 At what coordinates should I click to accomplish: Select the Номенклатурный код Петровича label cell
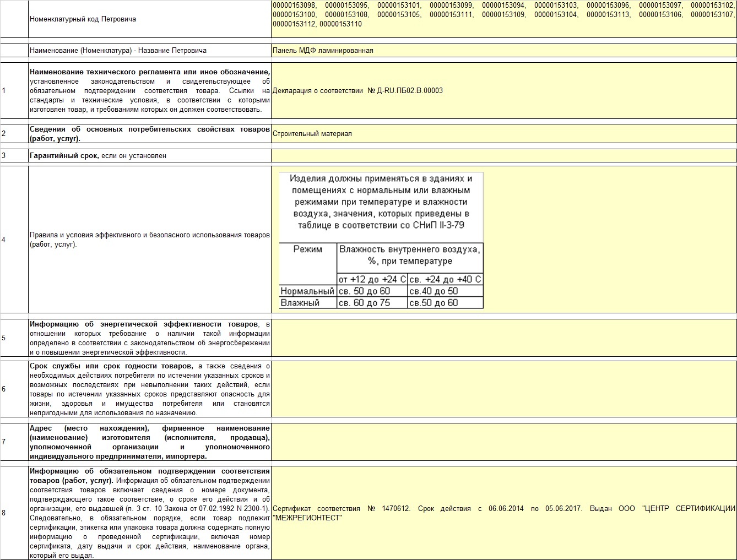click(150, 19)
